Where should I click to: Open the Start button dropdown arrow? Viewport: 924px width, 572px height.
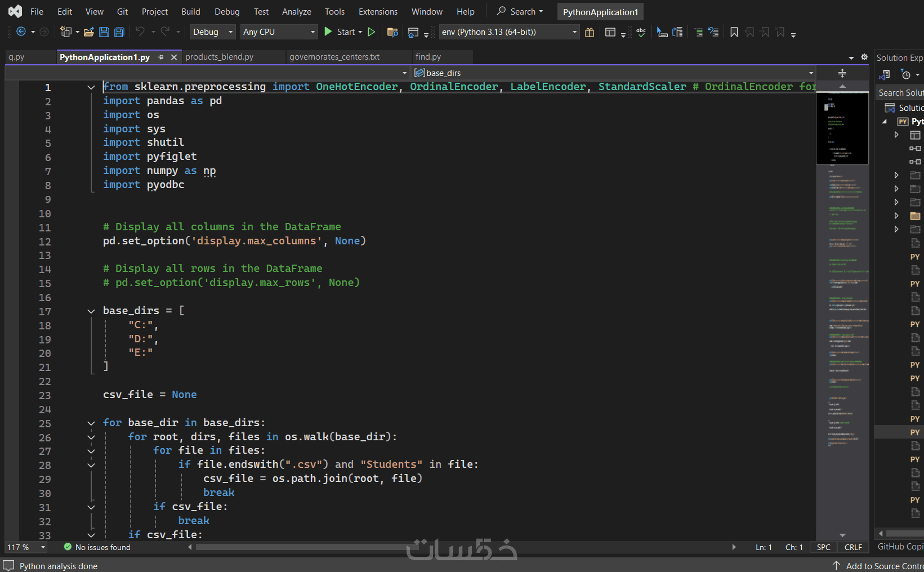360,32
